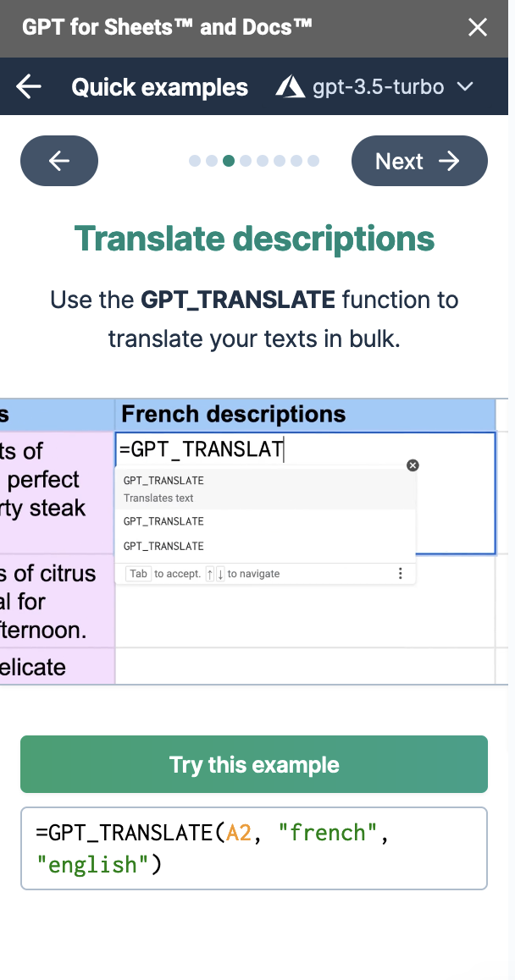Click Try this example button
Screen dimensions: 515x980
click(x=254, y=764)
